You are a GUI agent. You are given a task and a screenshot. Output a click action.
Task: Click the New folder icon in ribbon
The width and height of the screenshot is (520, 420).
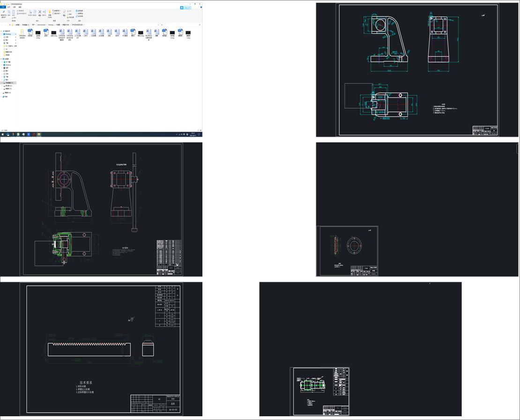click(x=50, y=12)
